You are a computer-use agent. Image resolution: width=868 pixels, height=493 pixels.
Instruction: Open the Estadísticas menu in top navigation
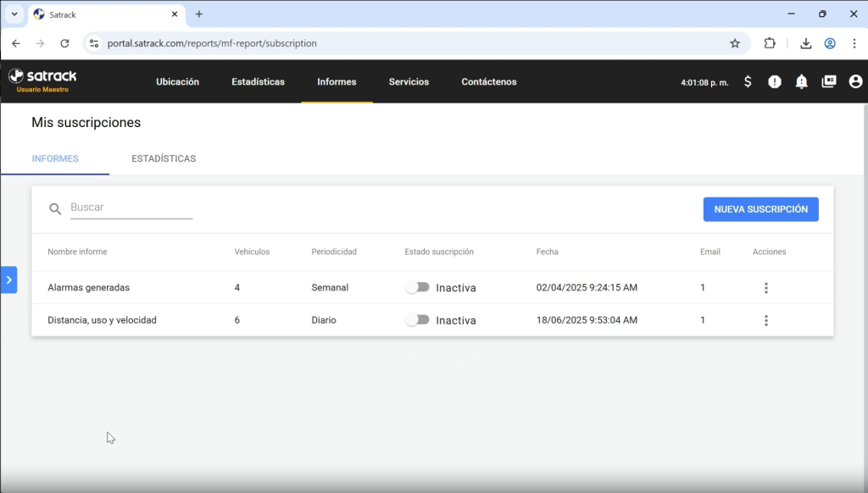pos(258,82)
